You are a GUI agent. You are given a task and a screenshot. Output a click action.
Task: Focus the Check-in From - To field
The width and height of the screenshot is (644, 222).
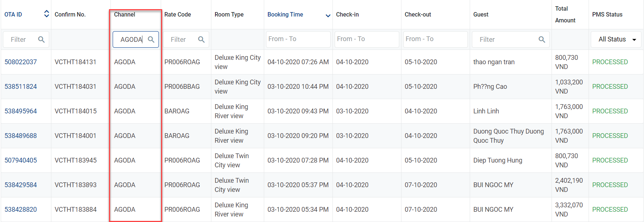click(x=367, y=39)
